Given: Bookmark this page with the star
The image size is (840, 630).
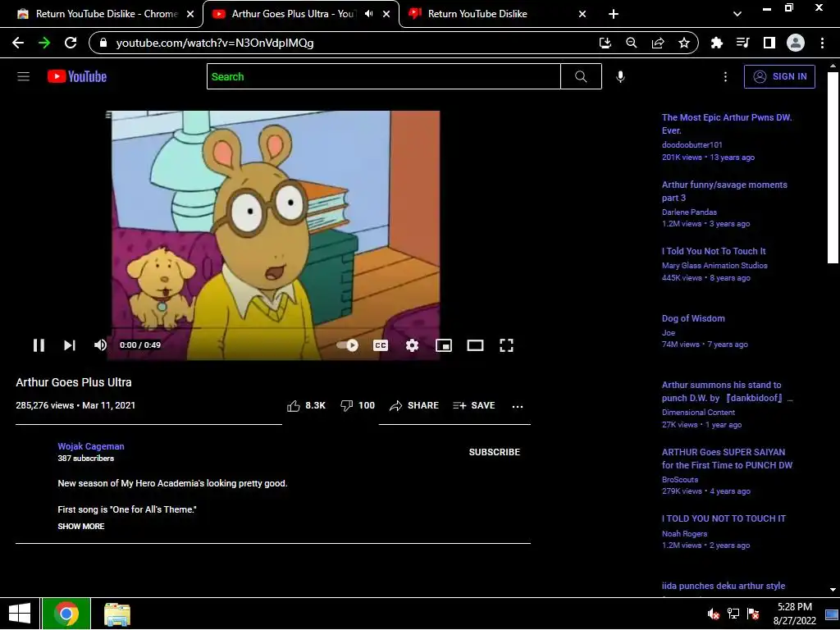Looking at the screenshot, I should click(x=684, y=43).
